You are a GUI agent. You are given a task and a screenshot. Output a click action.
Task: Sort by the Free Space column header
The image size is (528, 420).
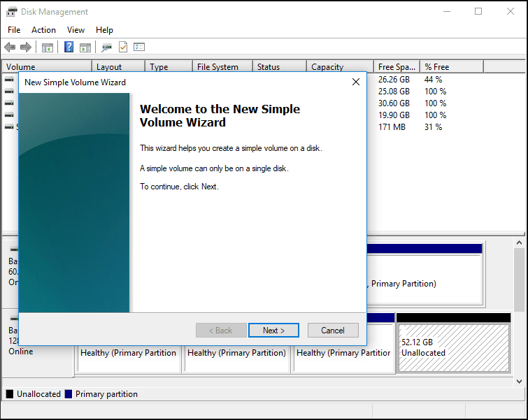coord(397,66)
